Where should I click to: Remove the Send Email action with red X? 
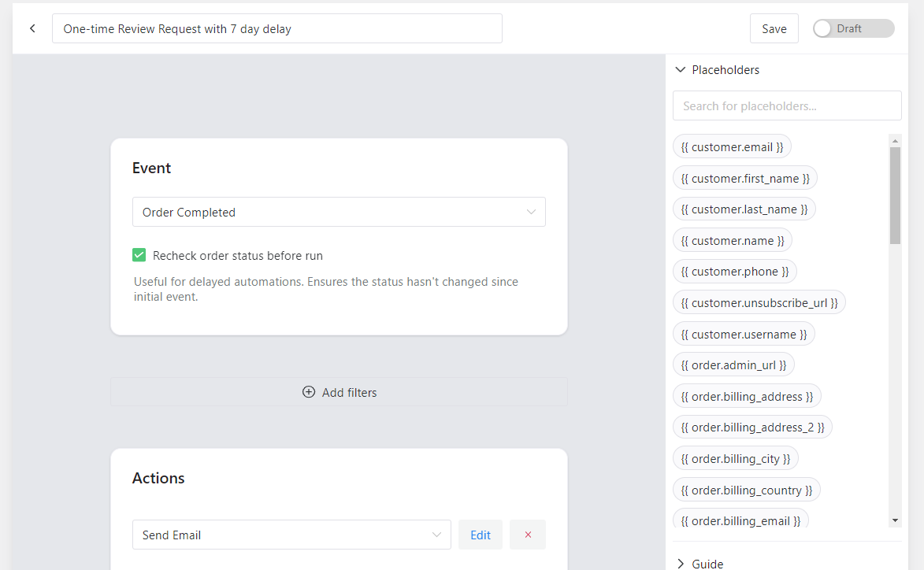click(528, 535)
